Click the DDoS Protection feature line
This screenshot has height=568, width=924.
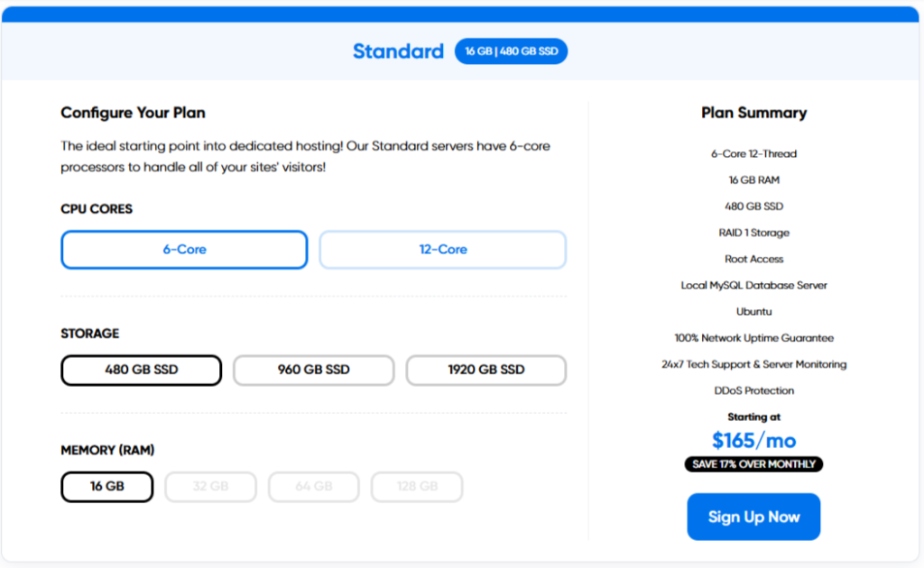753,390
